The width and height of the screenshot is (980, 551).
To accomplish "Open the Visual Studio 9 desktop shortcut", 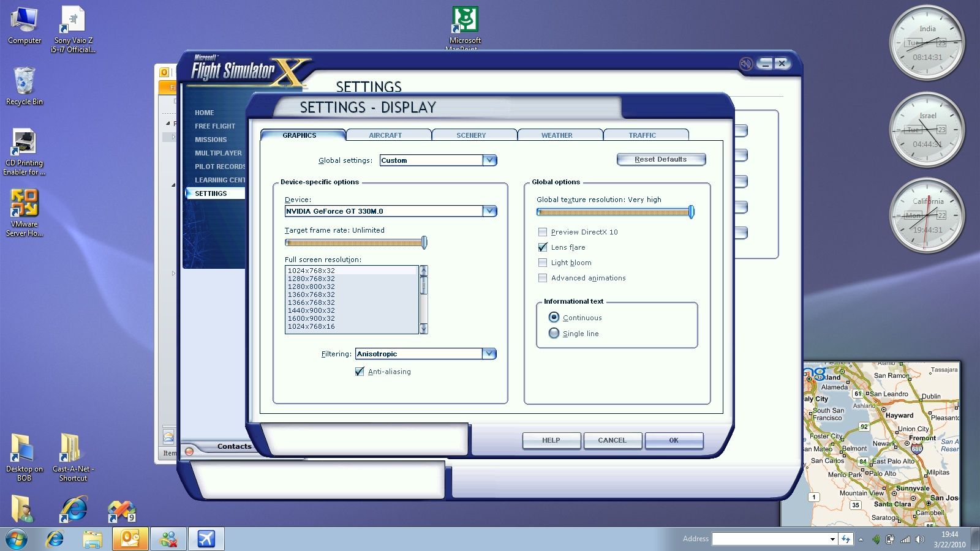I will click(122, 511).
